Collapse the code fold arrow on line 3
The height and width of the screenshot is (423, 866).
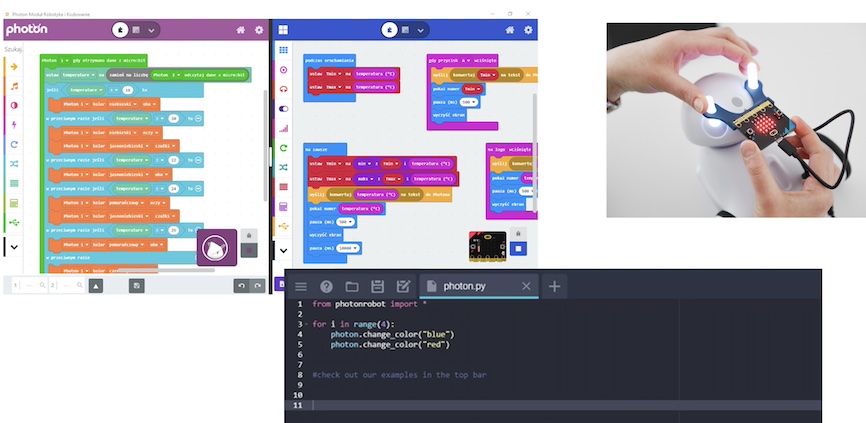click(x=307, y=324)
